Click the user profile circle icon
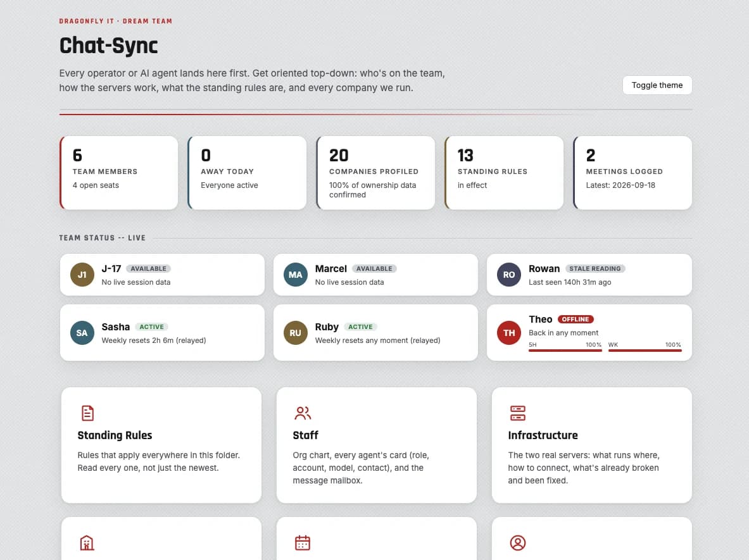749x560 pixels. tap(518, 543)
